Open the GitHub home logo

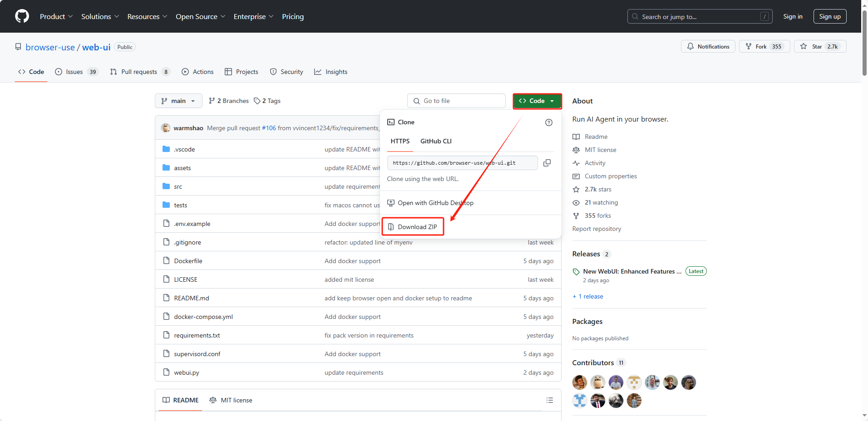[22, 16]
